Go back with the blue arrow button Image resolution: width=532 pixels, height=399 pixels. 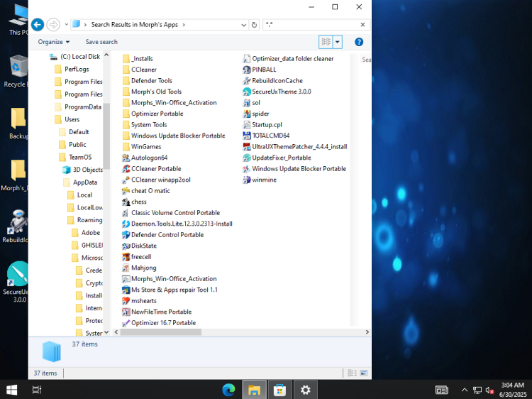38,24
